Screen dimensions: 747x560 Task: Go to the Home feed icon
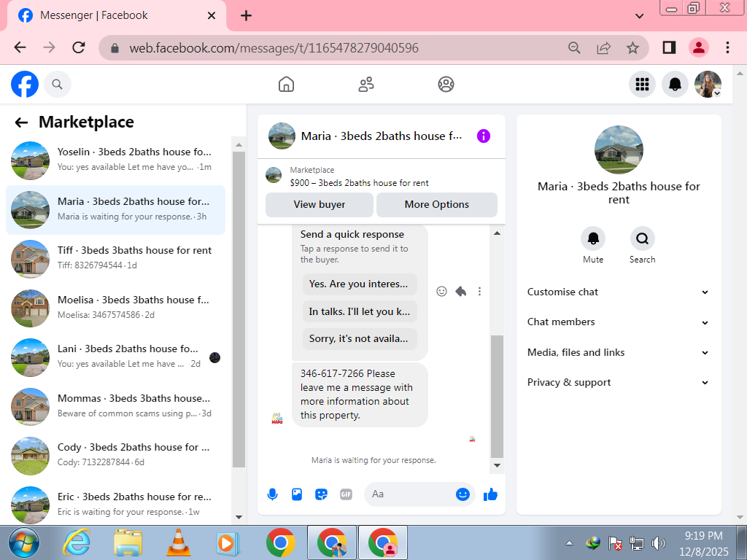coord(286,85)
